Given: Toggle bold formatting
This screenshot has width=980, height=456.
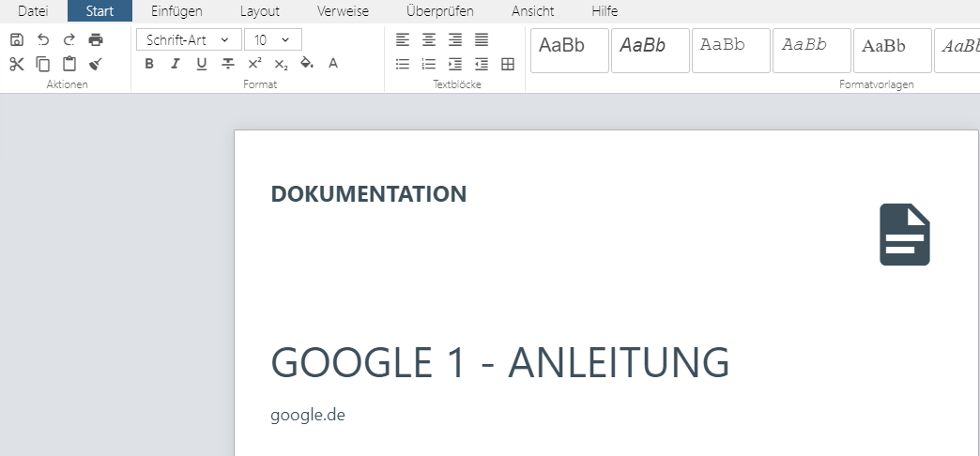Looking at the screenshot, I should 148,63.
